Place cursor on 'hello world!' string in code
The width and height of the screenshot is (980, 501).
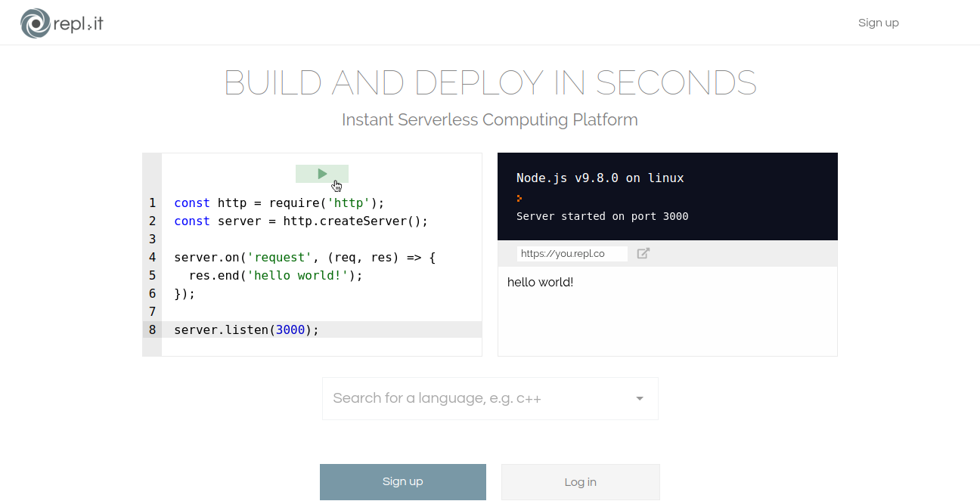[x=298, y=275]
